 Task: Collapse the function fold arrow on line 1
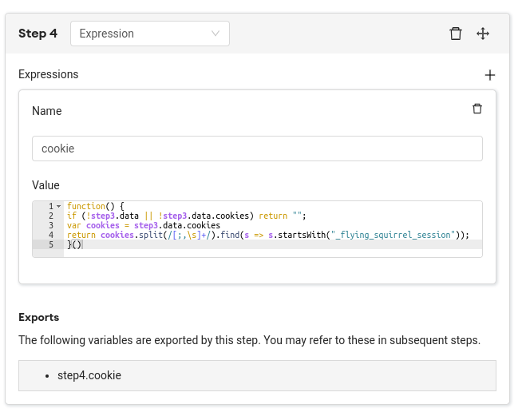point(58,207)
